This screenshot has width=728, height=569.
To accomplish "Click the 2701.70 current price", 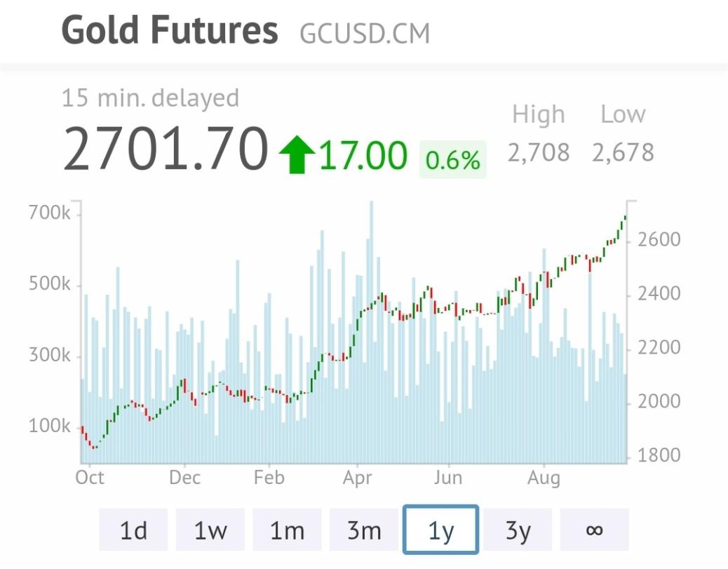I will [166, 149].
